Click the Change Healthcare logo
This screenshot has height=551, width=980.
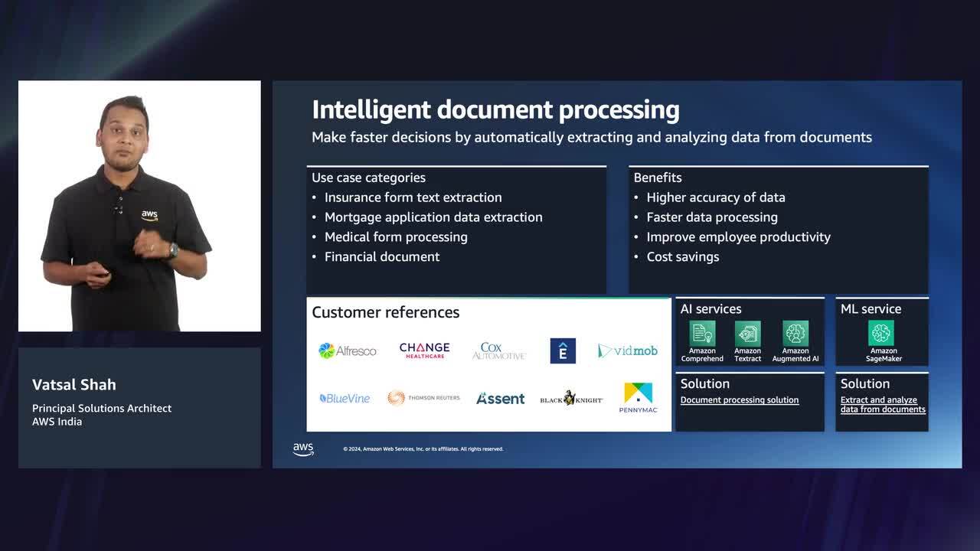pos(424,350)
